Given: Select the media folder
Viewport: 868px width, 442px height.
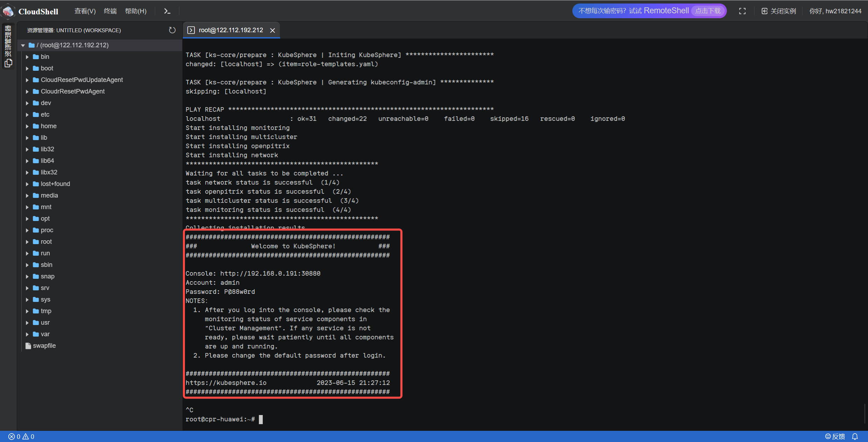Looking at the screenshot, I should click(100, 195).
